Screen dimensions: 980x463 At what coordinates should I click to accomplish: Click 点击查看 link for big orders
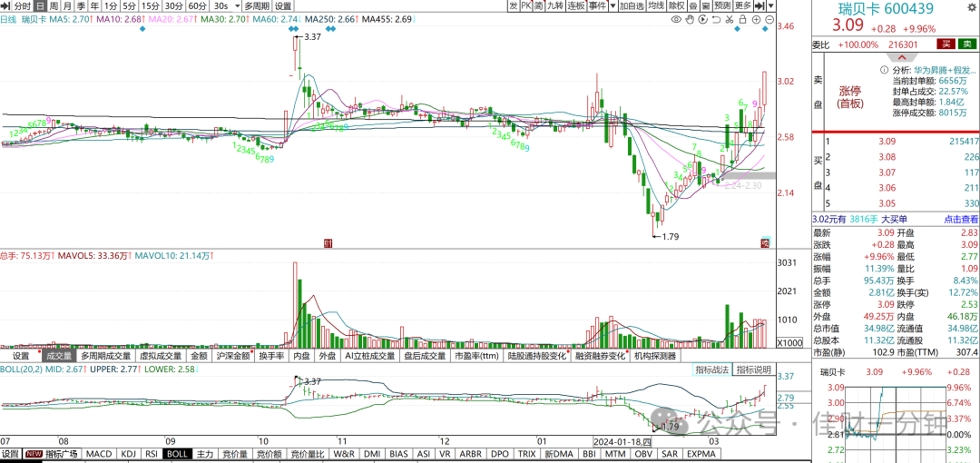(x=961, y=219)
